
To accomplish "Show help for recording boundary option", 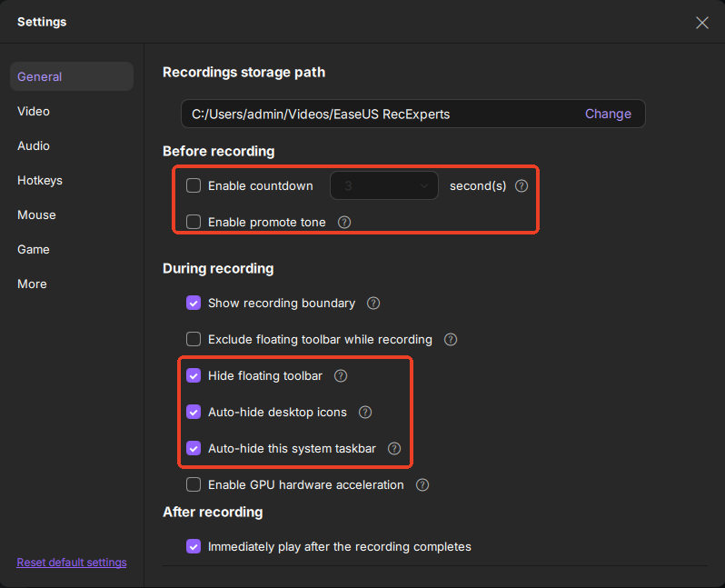I will [373, 303].
